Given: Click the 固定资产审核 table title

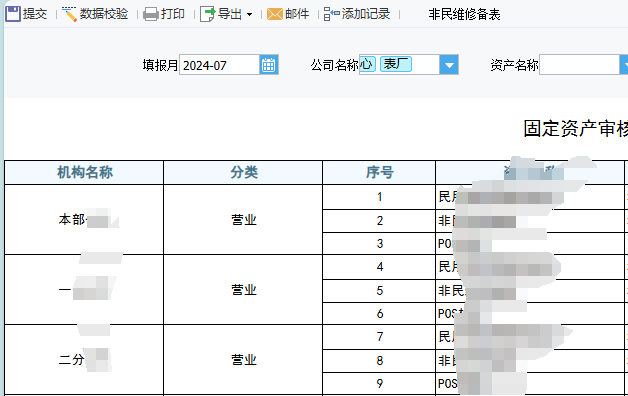Looking at the screenshot, I should pos(576,129).
